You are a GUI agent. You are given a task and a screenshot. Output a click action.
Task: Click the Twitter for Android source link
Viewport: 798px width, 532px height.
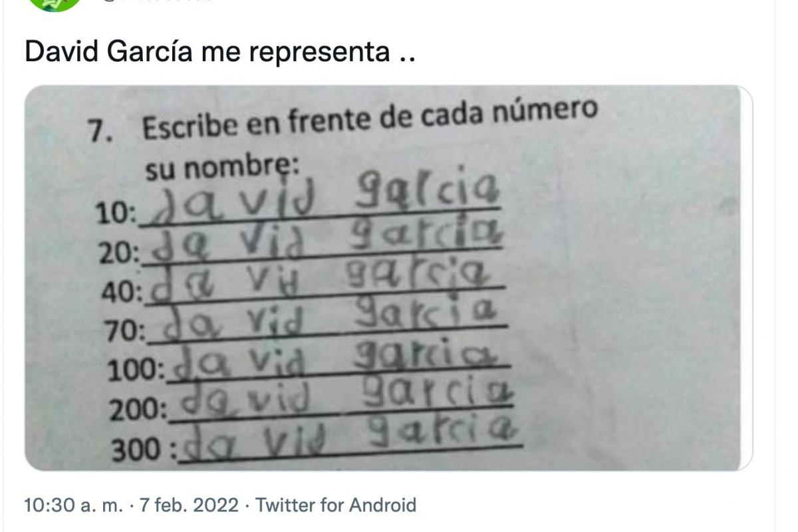(336, 505)
